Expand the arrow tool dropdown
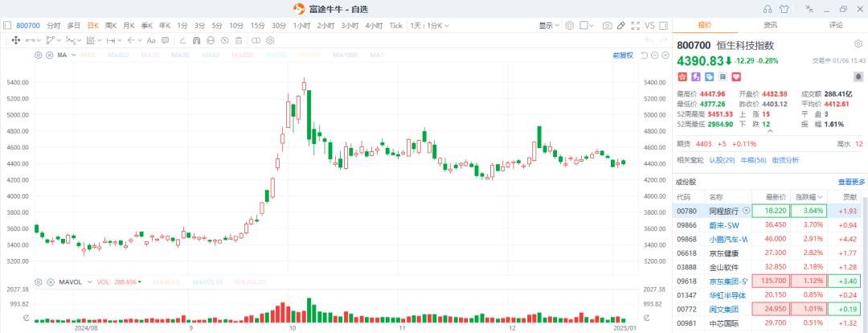868x333 pixels. 139,40
